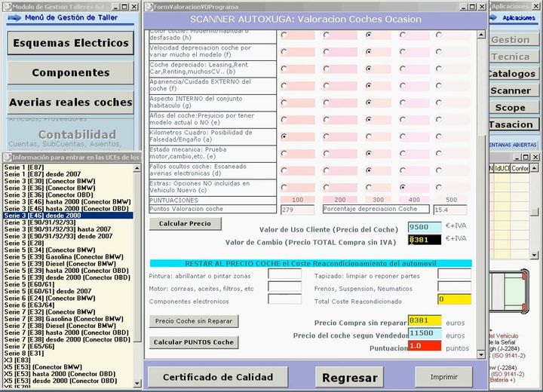Click Frenos, Suspension, Neumaticos cost field
543x392 pixels.
[454, 286]
